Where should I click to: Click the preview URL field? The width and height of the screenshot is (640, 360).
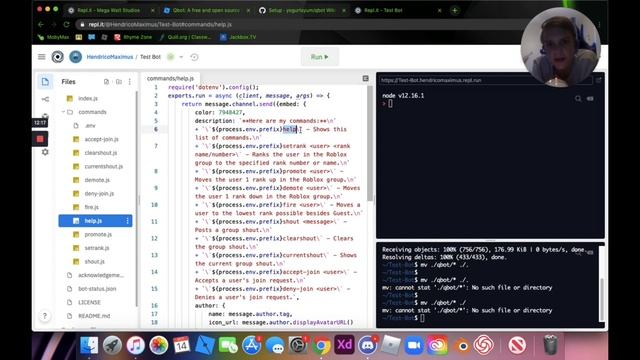[x=485, y=80]
